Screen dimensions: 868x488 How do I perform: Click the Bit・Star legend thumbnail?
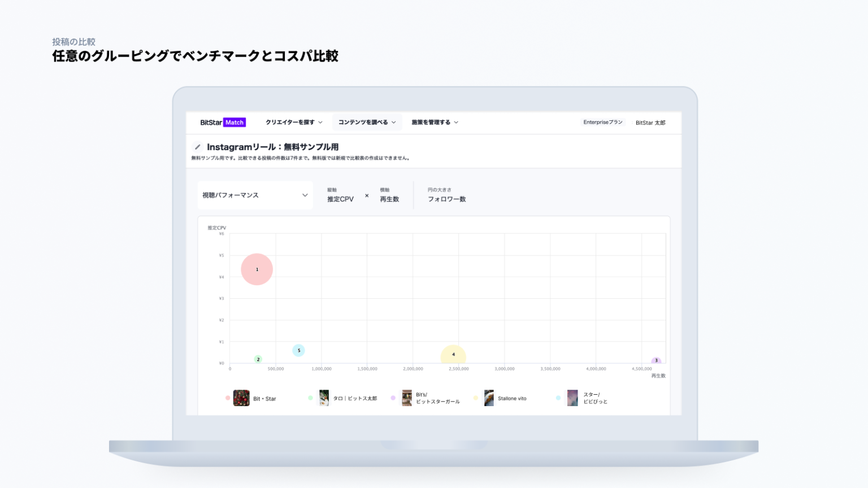[241, 398]
